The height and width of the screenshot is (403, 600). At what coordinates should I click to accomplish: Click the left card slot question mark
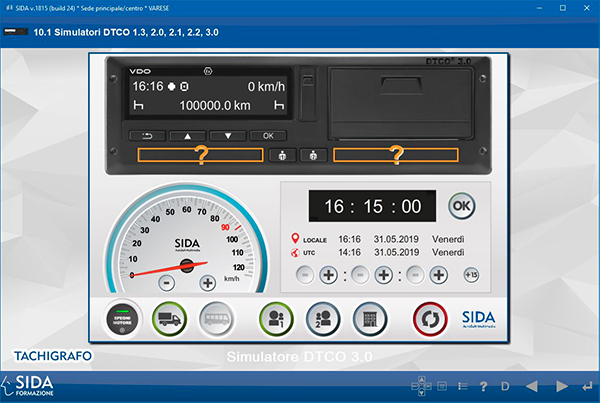click(x=201, y=155)
